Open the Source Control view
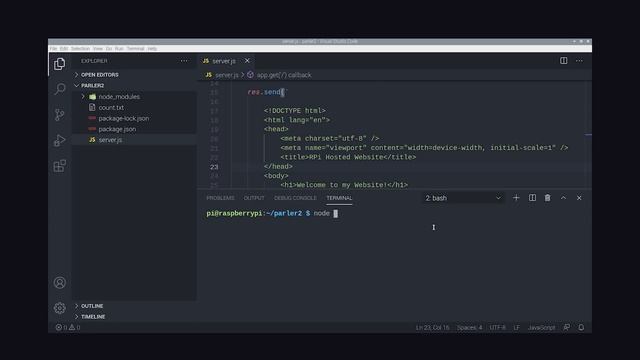Viewport: 640px width, 360px height. pos(60,115)
